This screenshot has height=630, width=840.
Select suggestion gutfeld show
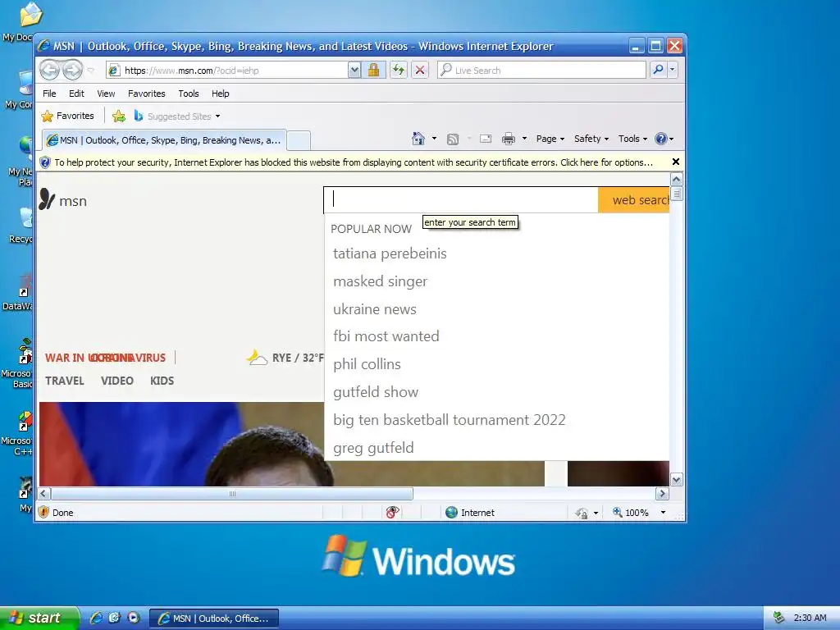pos(376,392)
